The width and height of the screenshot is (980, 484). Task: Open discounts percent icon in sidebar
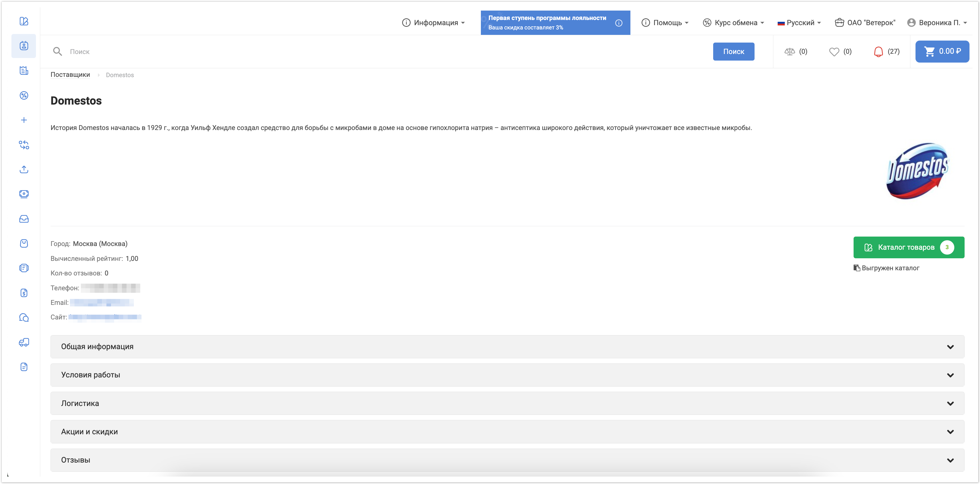coord(24,95)
